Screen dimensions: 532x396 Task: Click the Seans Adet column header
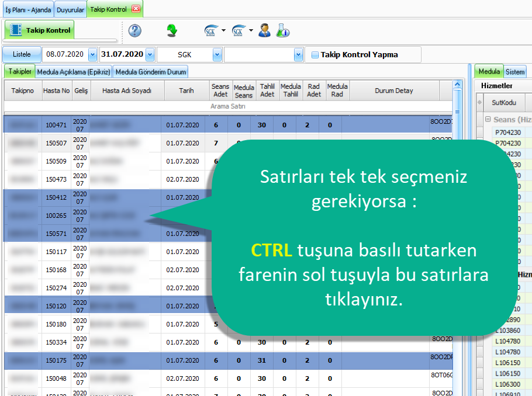220,91
